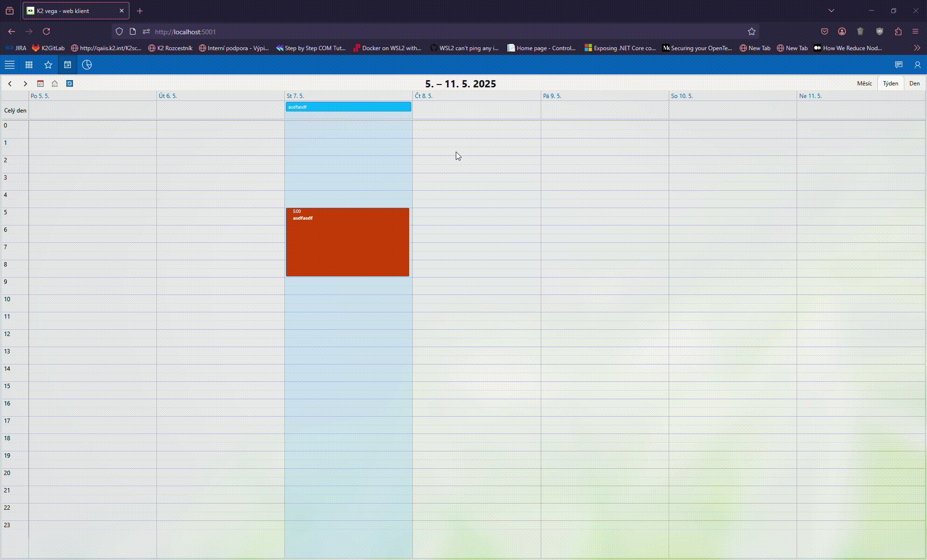
Task: Switch to Měsíc view
Action: pos(864,84)
